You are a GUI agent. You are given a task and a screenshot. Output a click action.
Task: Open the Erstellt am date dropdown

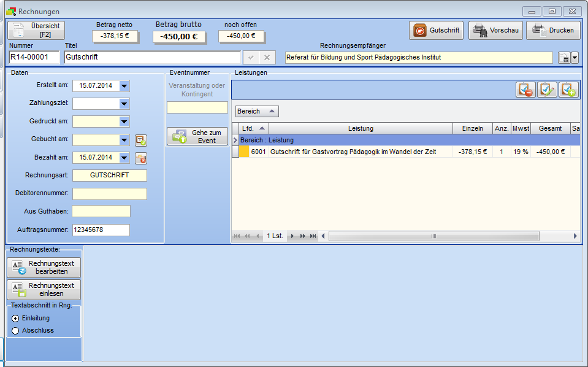[x=124, y=86]
